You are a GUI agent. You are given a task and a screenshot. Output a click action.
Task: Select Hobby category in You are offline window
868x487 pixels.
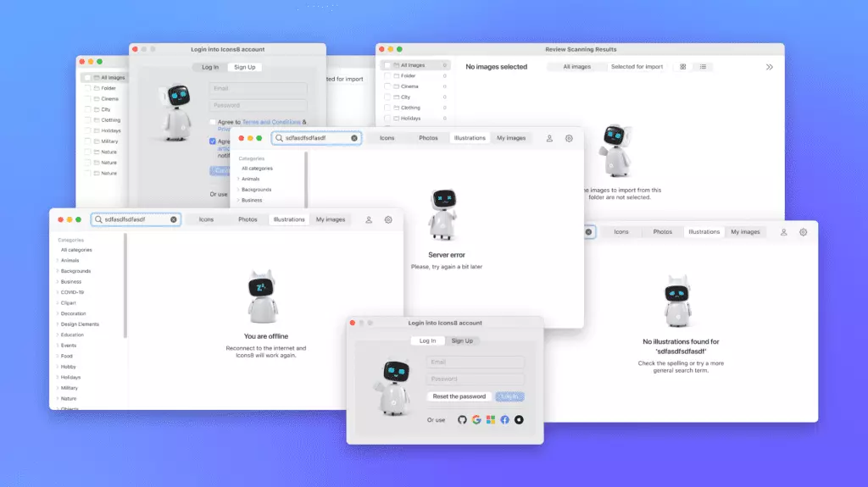pos(68,367)
